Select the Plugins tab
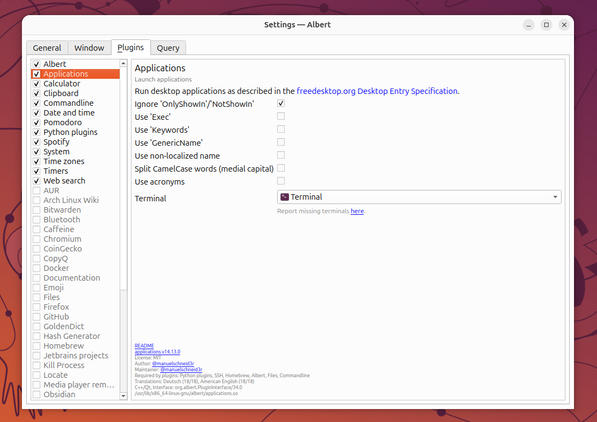 (x=131, y=48)
